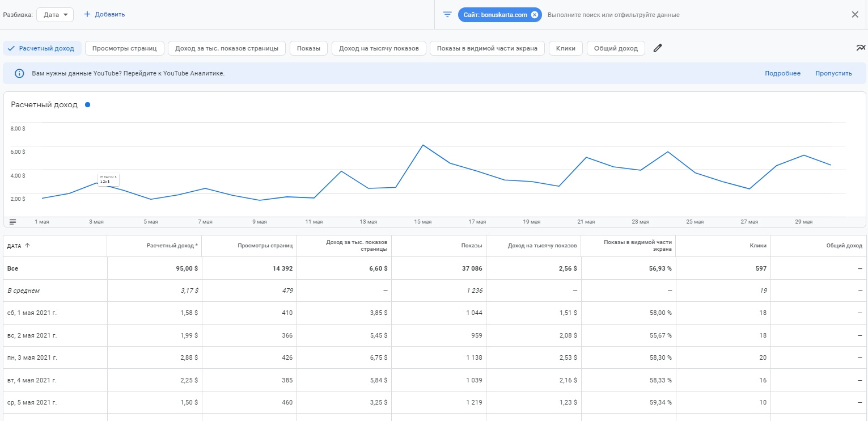The width and height of the screenshot is (868, 421).
Task: Select the Показы metric chip
Action: 308,48
